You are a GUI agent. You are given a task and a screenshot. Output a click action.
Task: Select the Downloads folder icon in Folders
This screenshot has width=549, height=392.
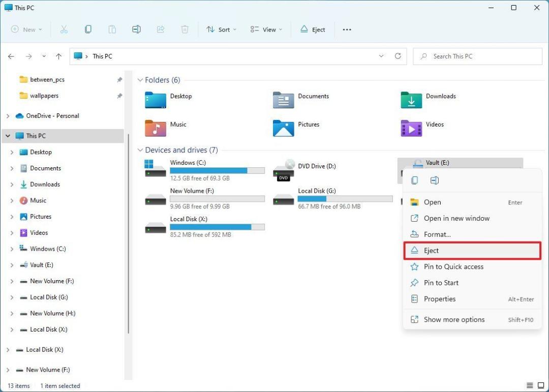411,100
